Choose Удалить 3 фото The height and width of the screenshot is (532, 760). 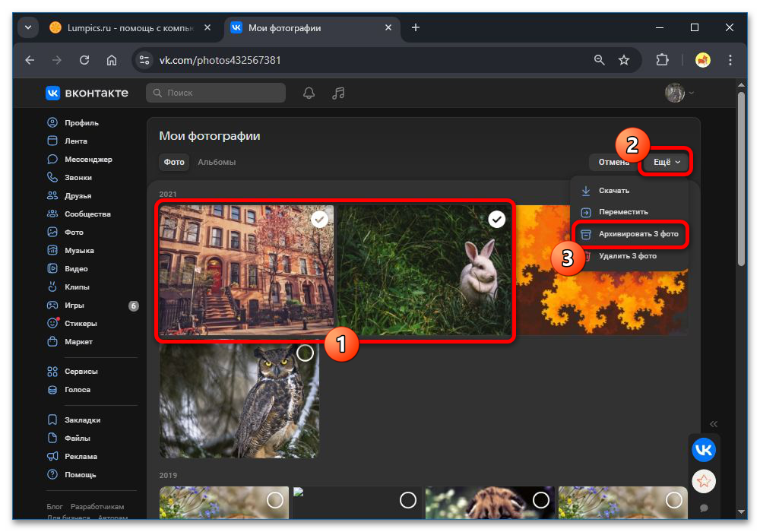(x=629, y=256)
